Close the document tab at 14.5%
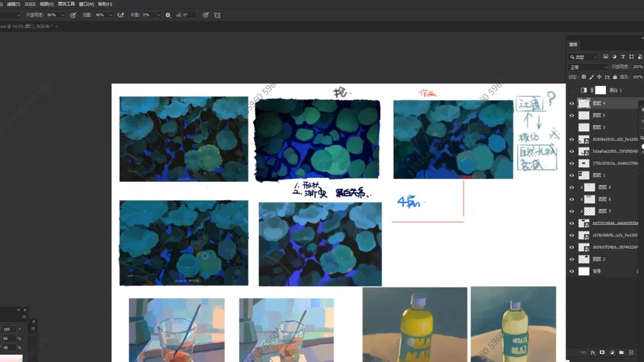This screenshot has height=362, width=644. pyautogui.click(x=56, y=26)
